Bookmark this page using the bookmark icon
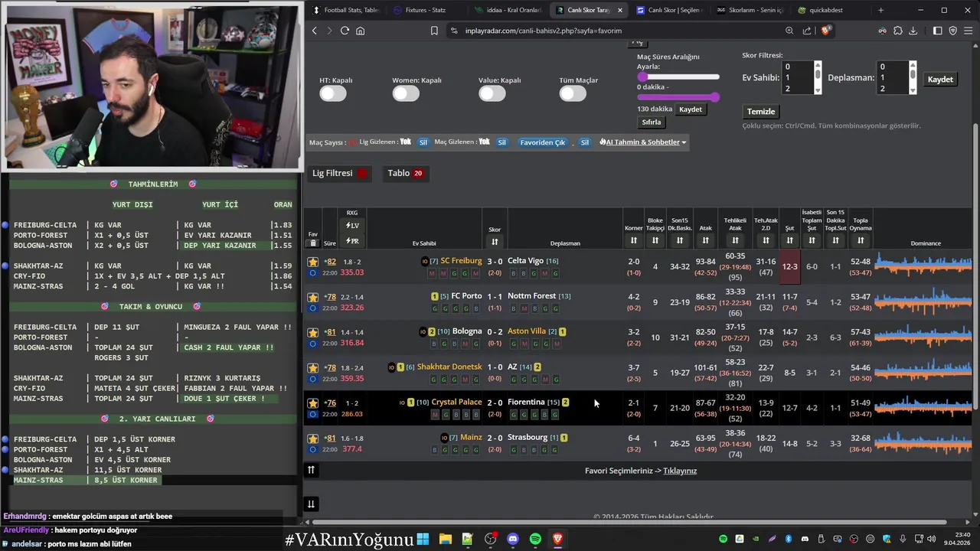Image resolution: width=980 pixels, height=551 pixels. point(434,31)
